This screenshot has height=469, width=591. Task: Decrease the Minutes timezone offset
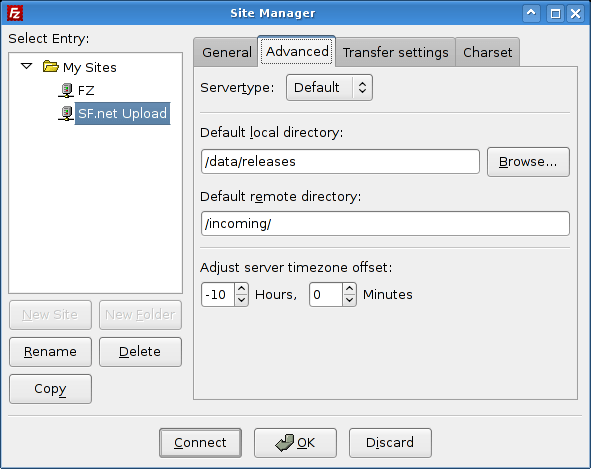click(x=349, y=300)
